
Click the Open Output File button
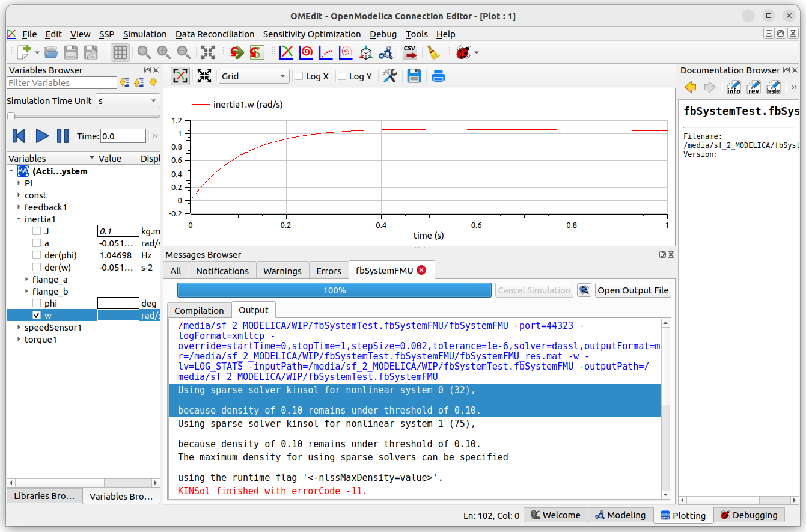click(x=633, y=290)
